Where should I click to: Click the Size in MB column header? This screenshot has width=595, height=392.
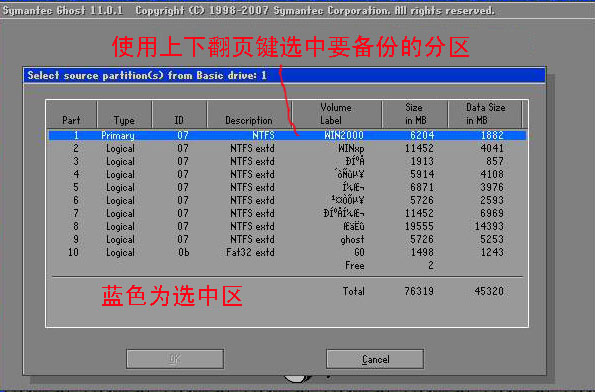tap(415, 115)
